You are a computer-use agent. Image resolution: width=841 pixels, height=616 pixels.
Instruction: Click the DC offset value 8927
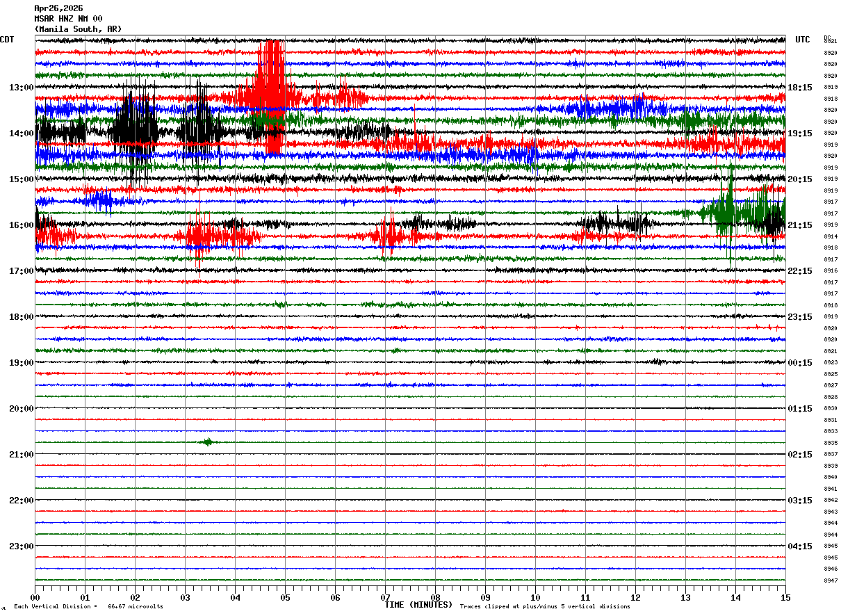coord(831,385)
